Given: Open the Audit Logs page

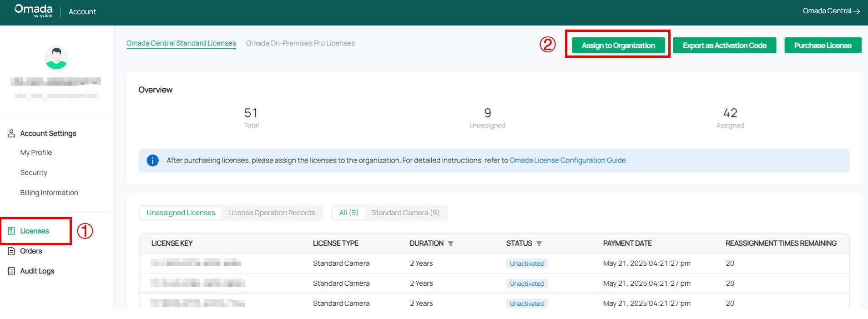Looking at the screenshot, I should [37, 271].
